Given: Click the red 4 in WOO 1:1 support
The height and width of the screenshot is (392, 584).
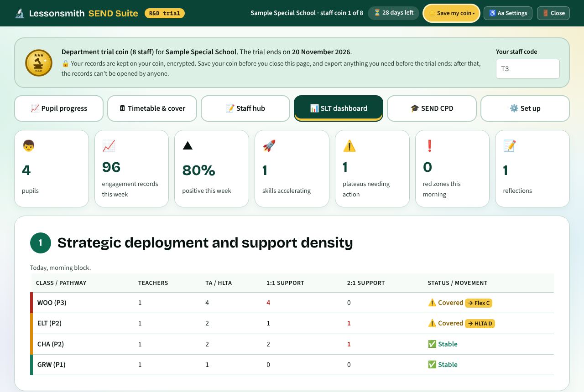Looking at the screenshot, I should click(268, 303).
